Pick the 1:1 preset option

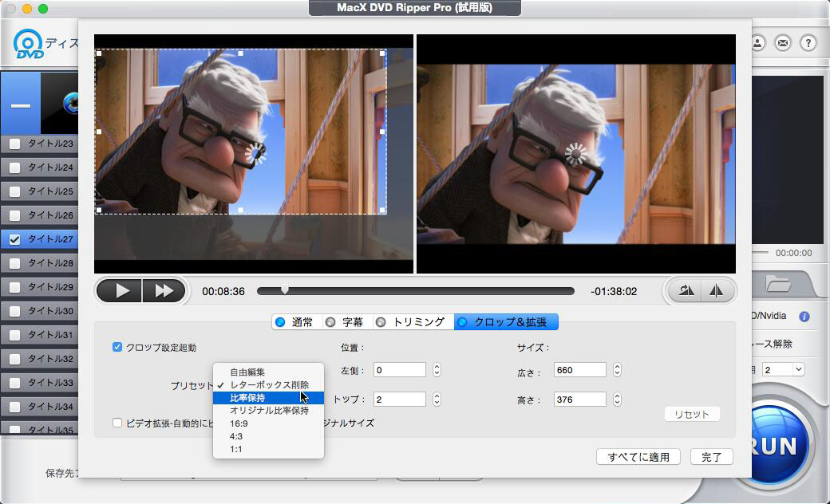point(268,449)
